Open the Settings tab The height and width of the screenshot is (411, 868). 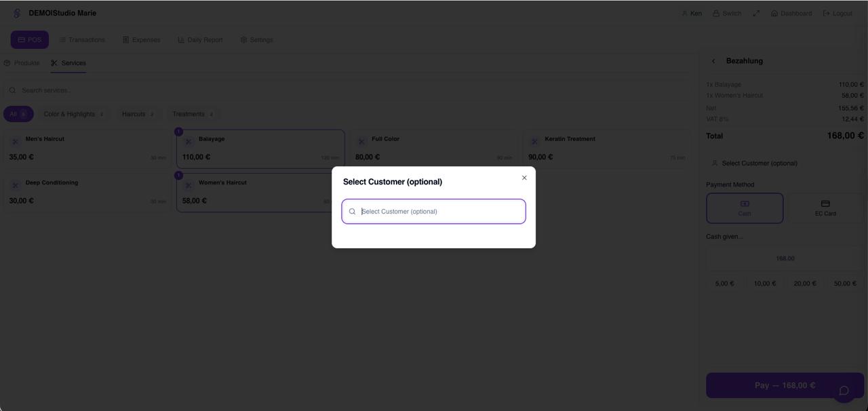[x=256, y=39]
